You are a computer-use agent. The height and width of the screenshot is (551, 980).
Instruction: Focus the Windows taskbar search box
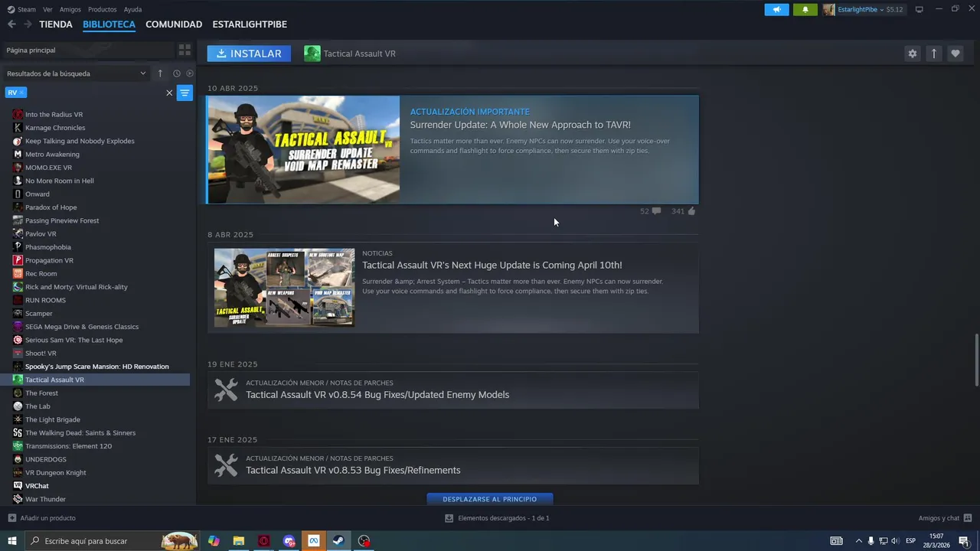112,541
